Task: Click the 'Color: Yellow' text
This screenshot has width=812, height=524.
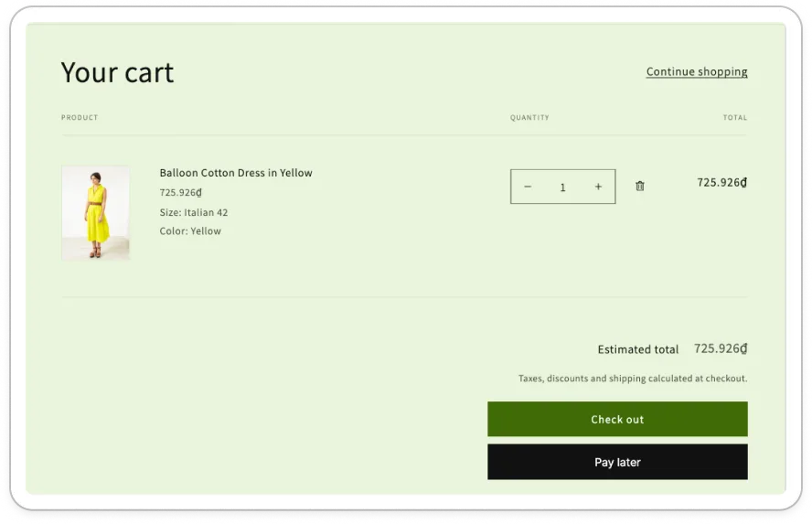Action: click(x=190, y=231)
